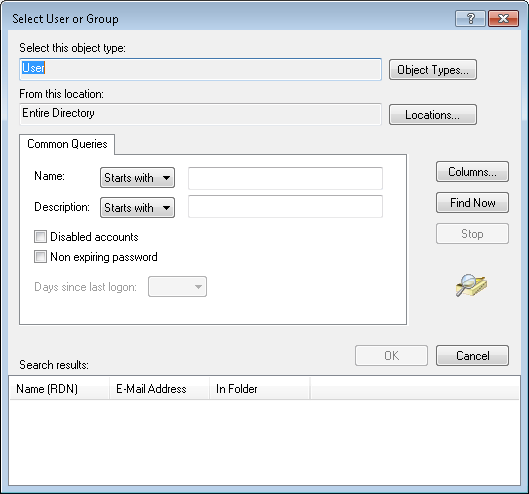This screenshot has width=529, height=494.
Task: Click the Object Types button
Action: click(433, 70)
